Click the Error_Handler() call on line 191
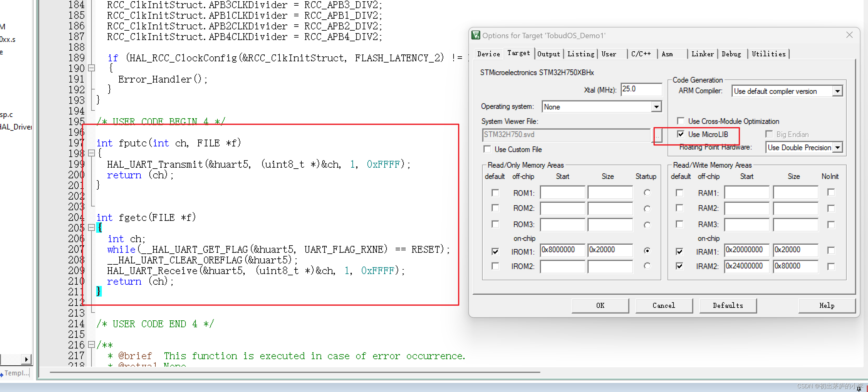The width and height of the screenshot is (868, 392). click(x=162, y=79)
